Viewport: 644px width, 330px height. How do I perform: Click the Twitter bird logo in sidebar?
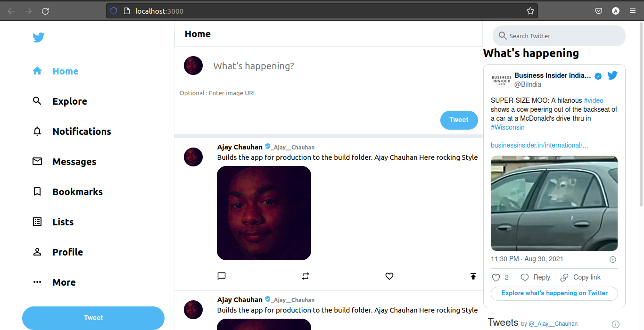click(x=39, y=37)
